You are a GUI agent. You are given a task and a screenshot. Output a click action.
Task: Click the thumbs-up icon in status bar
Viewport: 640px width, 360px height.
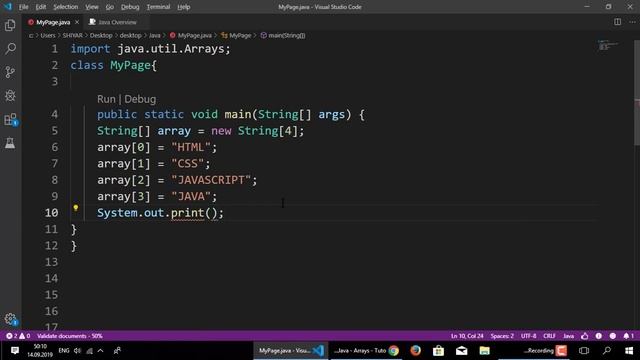point(585,336)
